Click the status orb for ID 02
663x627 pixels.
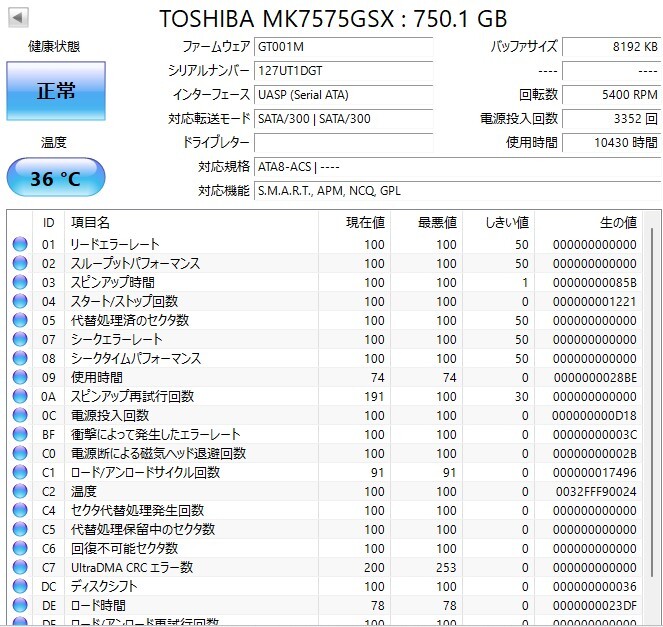pos(20,263)
